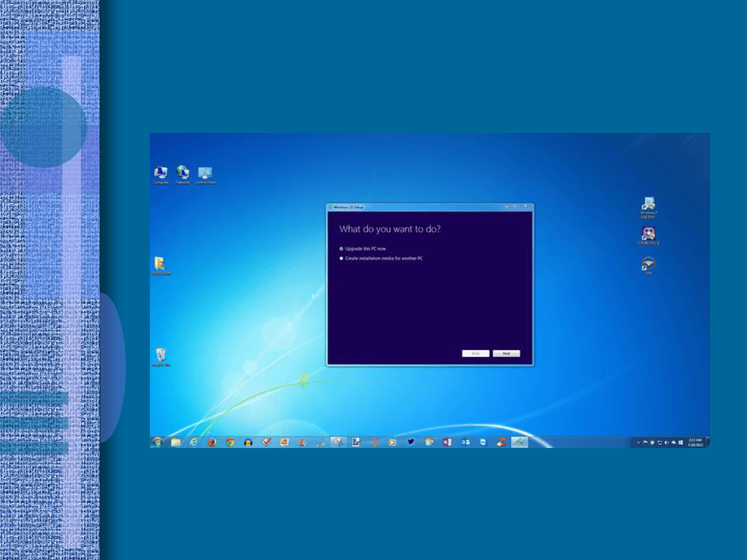Open the orange play-button app on taskbar
Image resolution: width=747 pixels, height=560 pixels.
coord(392,442)
